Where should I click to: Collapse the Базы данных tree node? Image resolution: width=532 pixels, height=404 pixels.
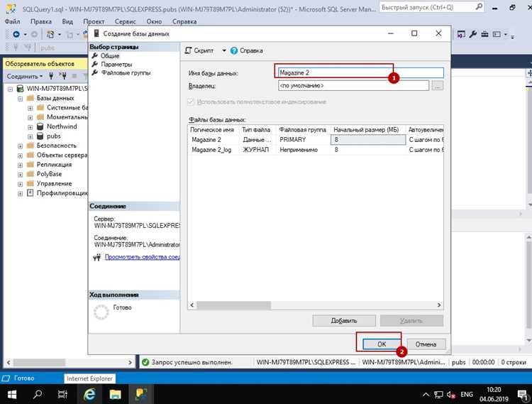click(20, 99)
